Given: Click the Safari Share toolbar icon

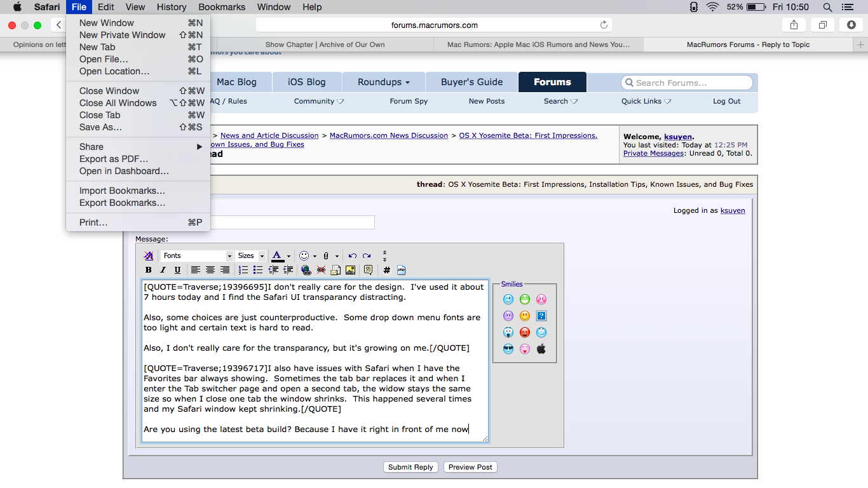Looking at the screenshot, I should click(794, 25).
